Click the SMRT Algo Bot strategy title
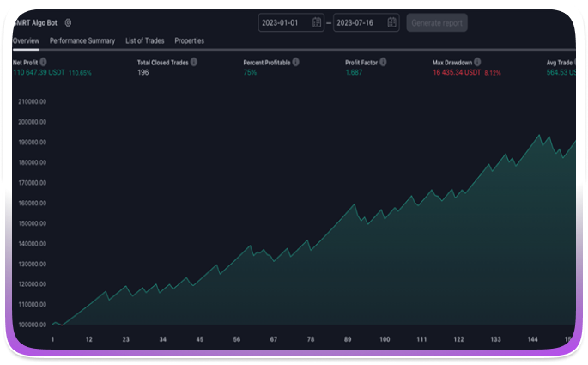 [36, 23]
